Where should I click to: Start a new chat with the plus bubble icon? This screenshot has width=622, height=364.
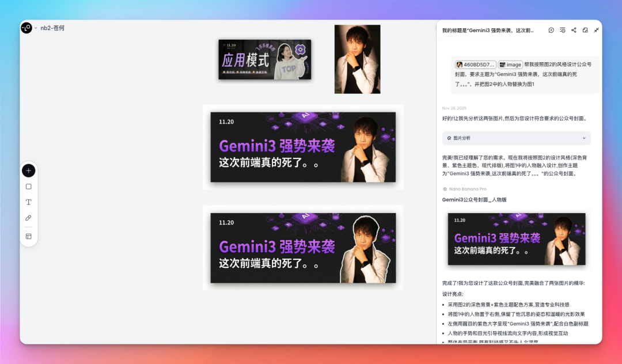[x=551, y=30]
